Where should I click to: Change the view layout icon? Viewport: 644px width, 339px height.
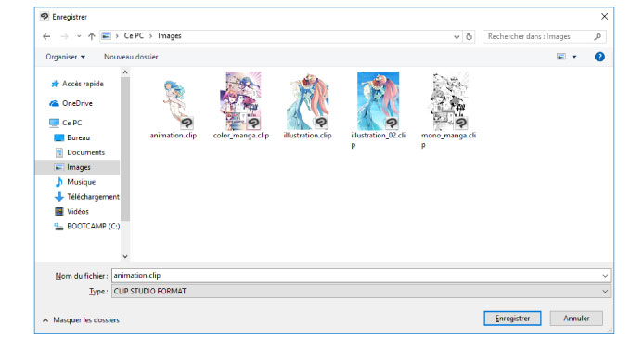(x=561, y=57)
